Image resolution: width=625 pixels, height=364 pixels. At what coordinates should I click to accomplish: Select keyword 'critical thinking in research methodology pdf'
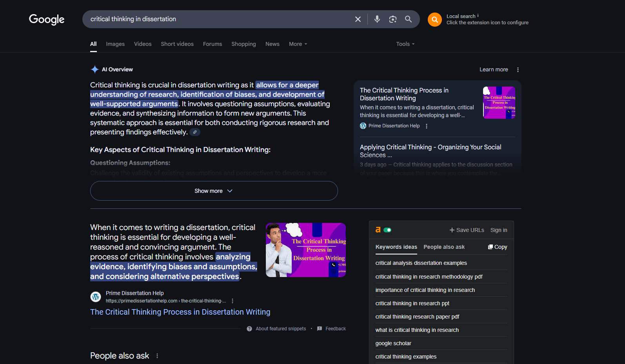tap(429, 277)
